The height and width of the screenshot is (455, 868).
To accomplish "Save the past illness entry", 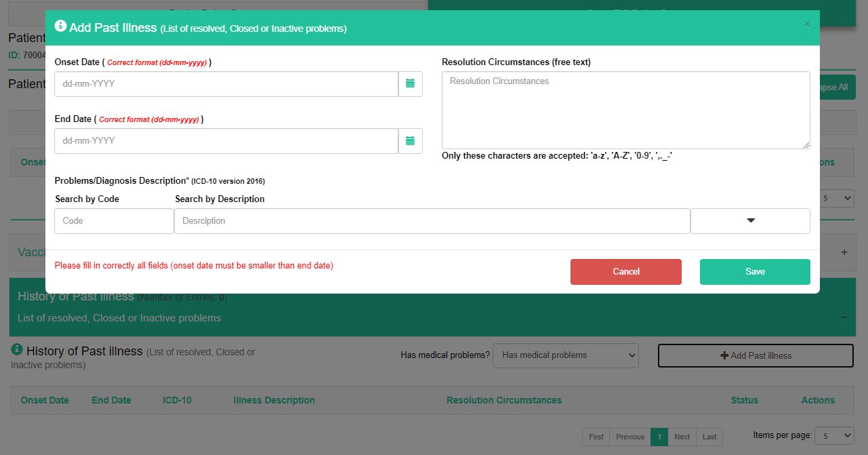I will [755, 272].
